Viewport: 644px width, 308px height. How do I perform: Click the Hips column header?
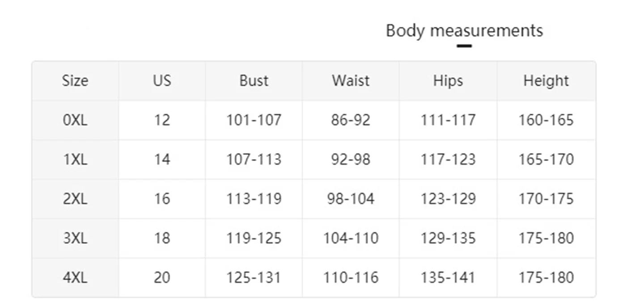[448, 81]
